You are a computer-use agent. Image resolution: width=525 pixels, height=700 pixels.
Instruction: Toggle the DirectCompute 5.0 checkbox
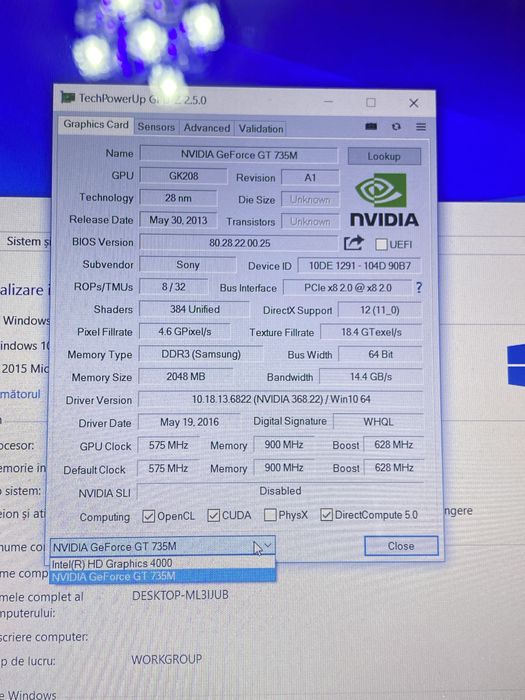326,515
